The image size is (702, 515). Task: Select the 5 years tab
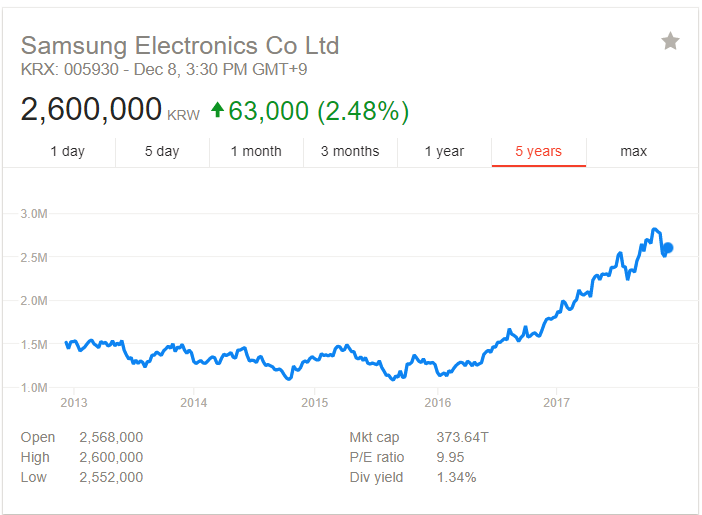tap(539, 151)
